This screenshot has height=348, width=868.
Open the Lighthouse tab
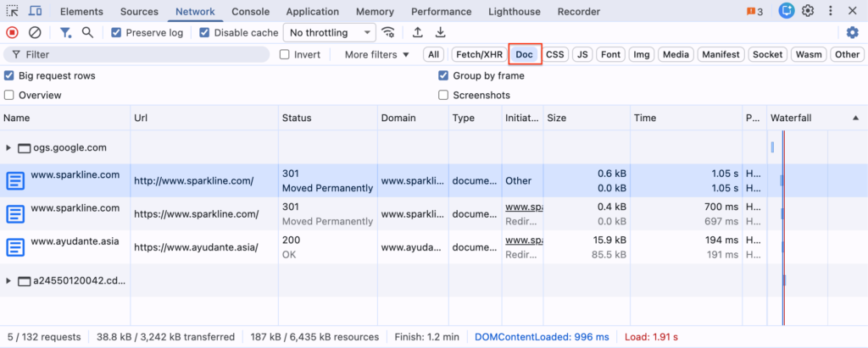point(515,12)
